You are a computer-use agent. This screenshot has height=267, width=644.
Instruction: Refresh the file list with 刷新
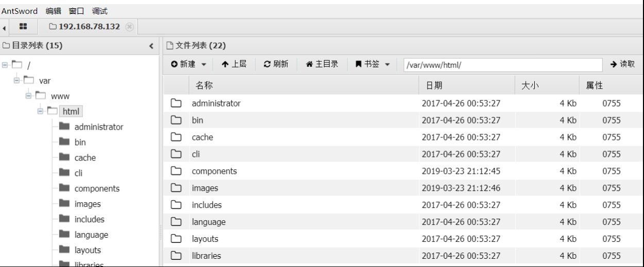tap(276, 64)
